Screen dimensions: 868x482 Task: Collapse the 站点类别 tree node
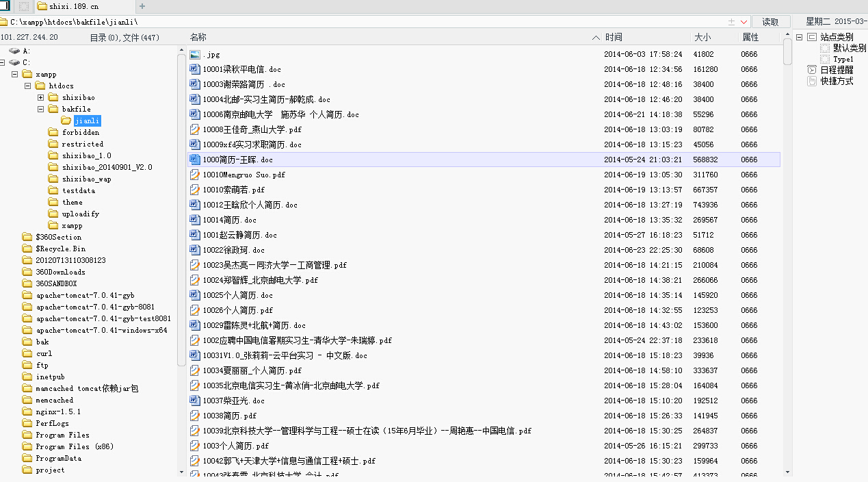pos(799,37)
